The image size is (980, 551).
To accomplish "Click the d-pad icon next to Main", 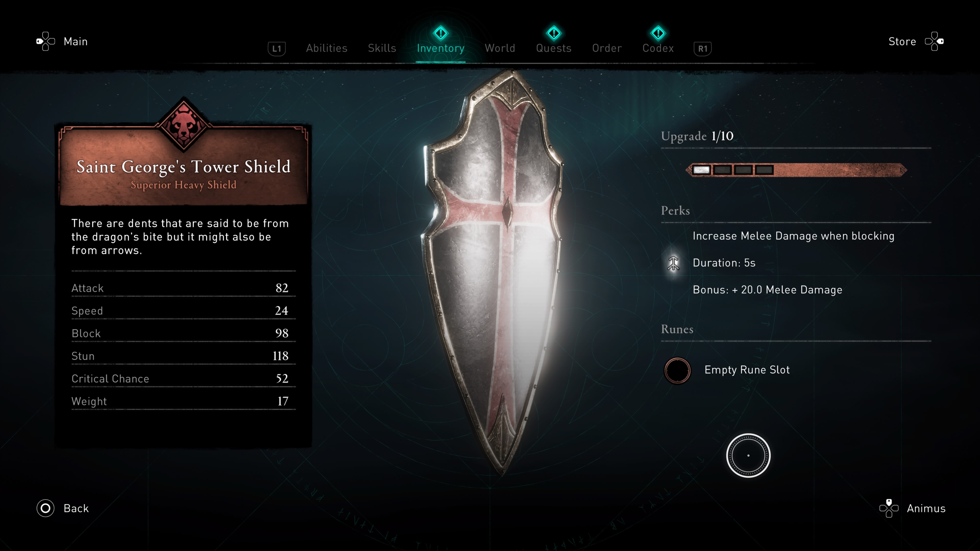I will click(x=46, y=41).
